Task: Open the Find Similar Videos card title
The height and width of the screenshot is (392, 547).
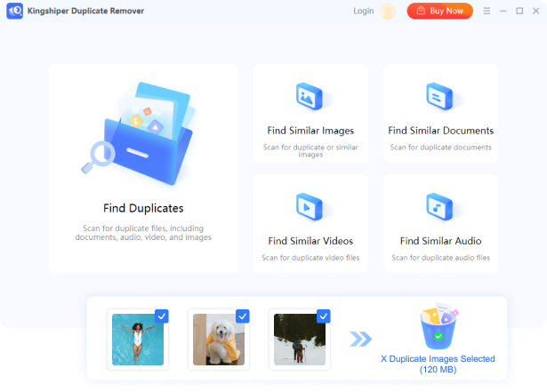Action: (x=310, y=241)
